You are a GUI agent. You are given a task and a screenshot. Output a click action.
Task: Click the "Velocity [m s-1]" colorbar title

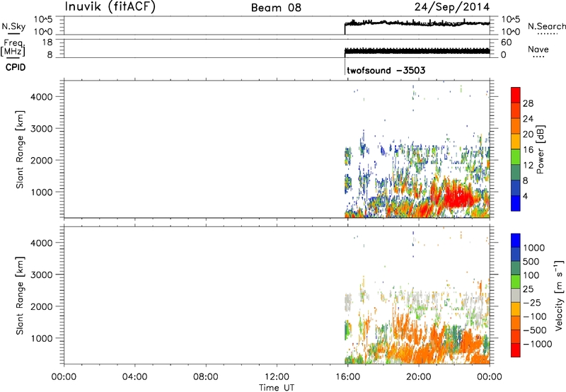click(559, 296)
